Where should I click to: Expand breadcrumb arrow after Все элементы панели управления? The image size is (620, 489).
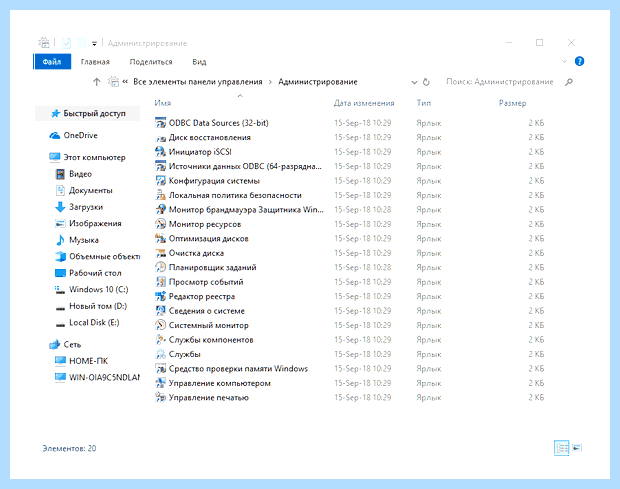(270, 82)
